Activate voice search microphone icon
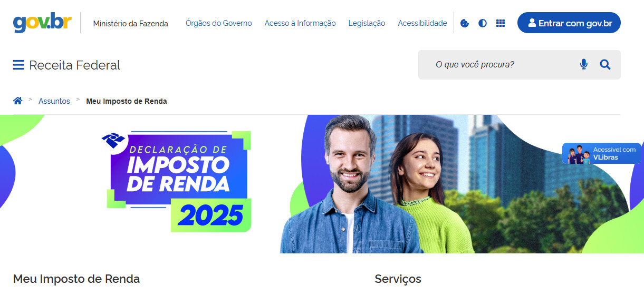This screenshot has width=644, height=295. 583,64
